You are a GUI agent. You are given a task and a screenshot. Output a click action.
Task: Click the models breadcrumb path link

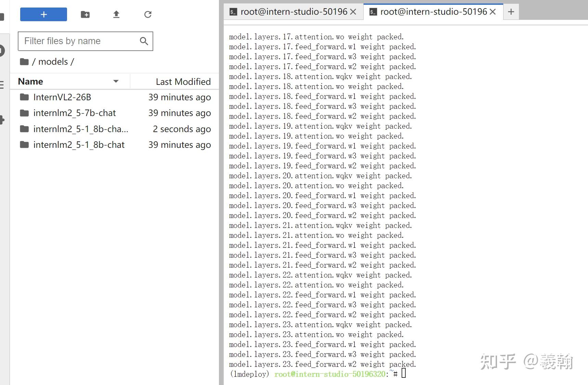(53, 62)
